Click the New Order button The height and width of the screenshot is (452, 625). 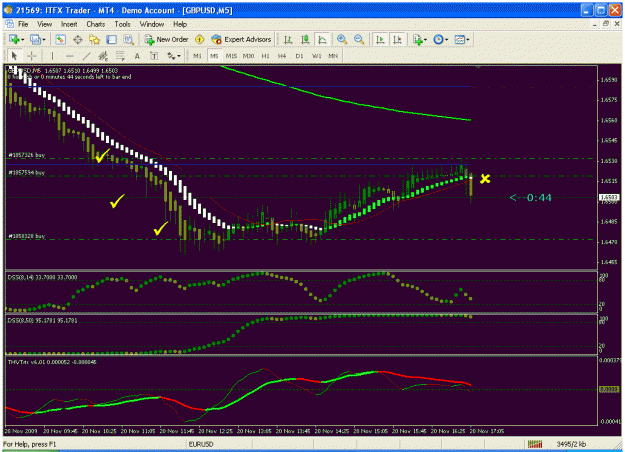[166, 39]
